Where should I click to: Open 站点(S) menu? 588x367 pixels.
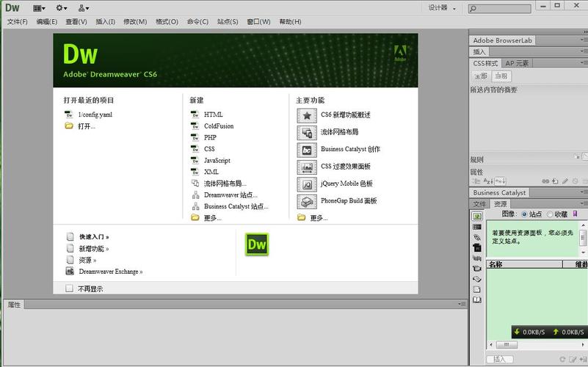coord(228,22)
